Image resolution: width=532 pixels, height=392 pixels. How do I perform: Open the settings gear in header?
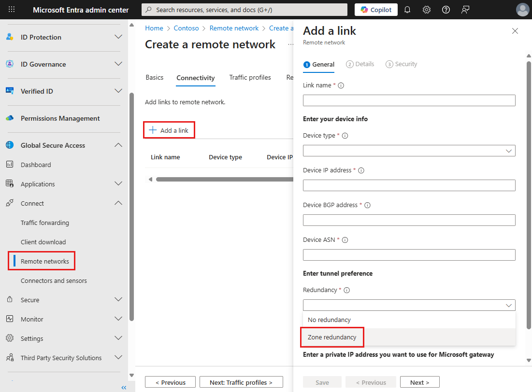427,10
